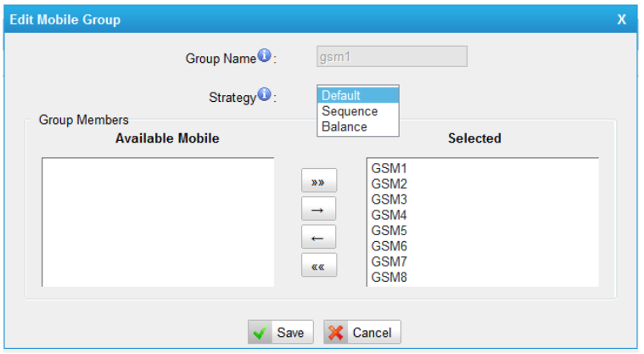
Task: Select GSM4 from the Selected members
Action: [x=389, y=215]
